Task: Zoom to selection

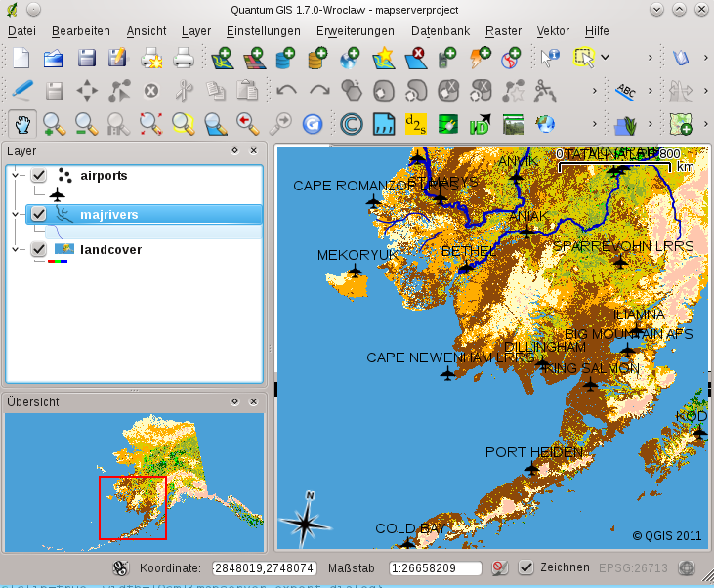Action: coord(183,124)
